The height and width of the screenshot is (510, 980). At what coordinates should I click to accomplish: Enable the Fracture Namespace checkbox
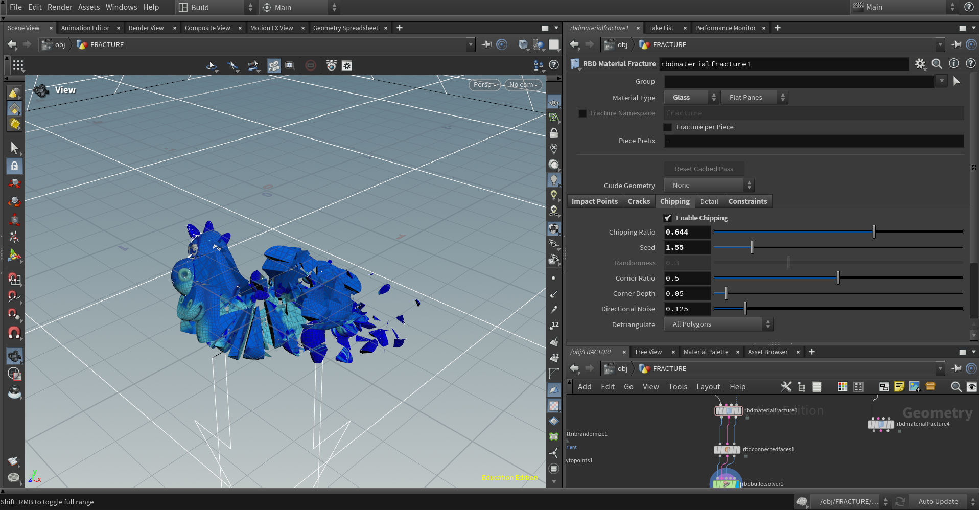pyautogui.click(x=582, y=113)
